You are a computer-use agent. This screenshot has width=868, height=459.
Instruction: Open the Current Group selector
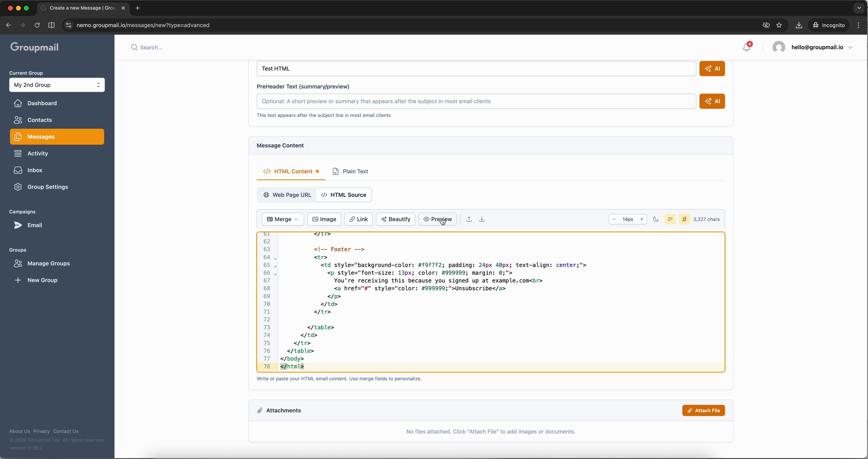57,85
